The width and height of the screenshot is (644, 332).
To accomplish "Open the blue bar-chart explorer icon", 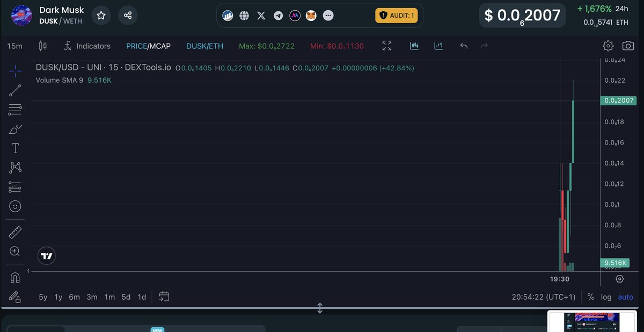I will pyautogui.click(x=228, y=16).
